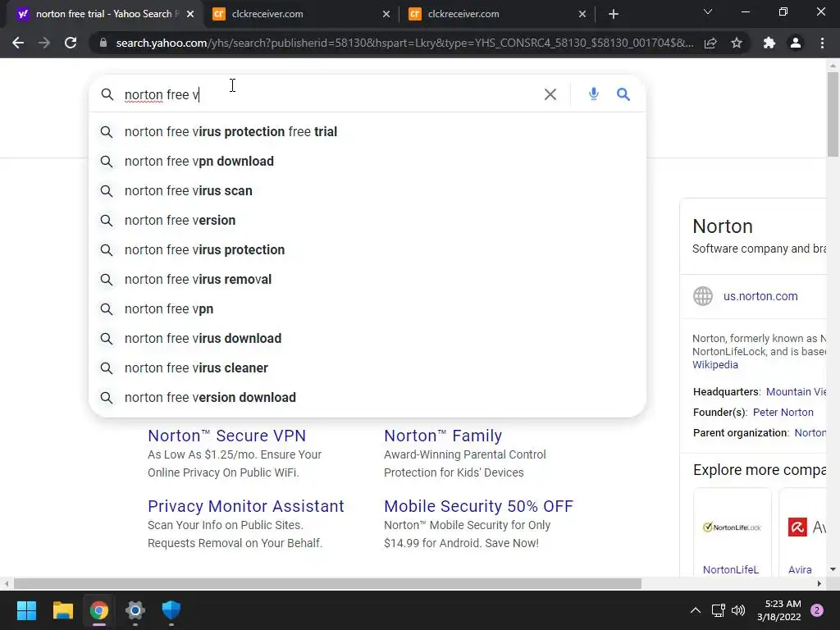Select suggestion 'norton free vpn download'
Screen dimensions: 840x630
click(367, 162)
